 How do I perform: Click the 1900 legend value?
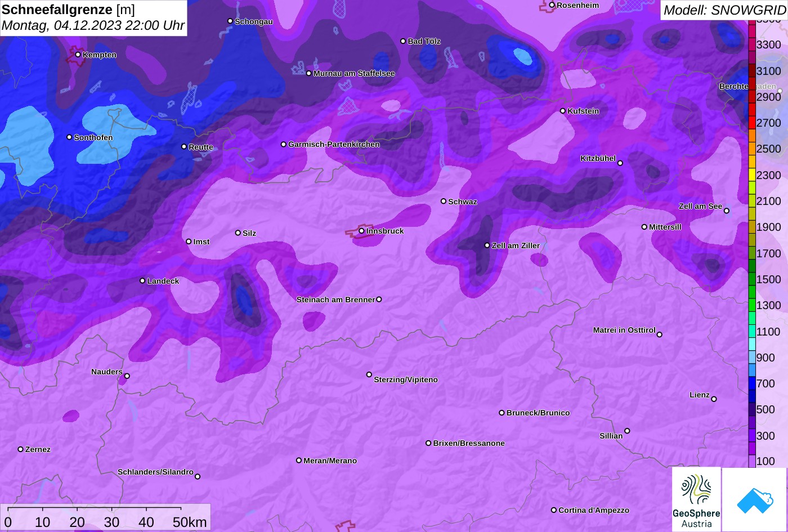(769, 227)
